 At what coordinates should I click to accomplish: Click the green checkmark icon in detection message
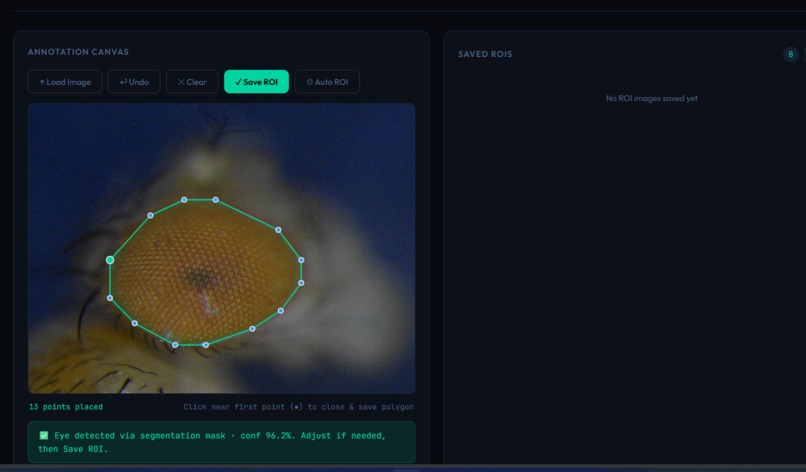click(44, 435)
